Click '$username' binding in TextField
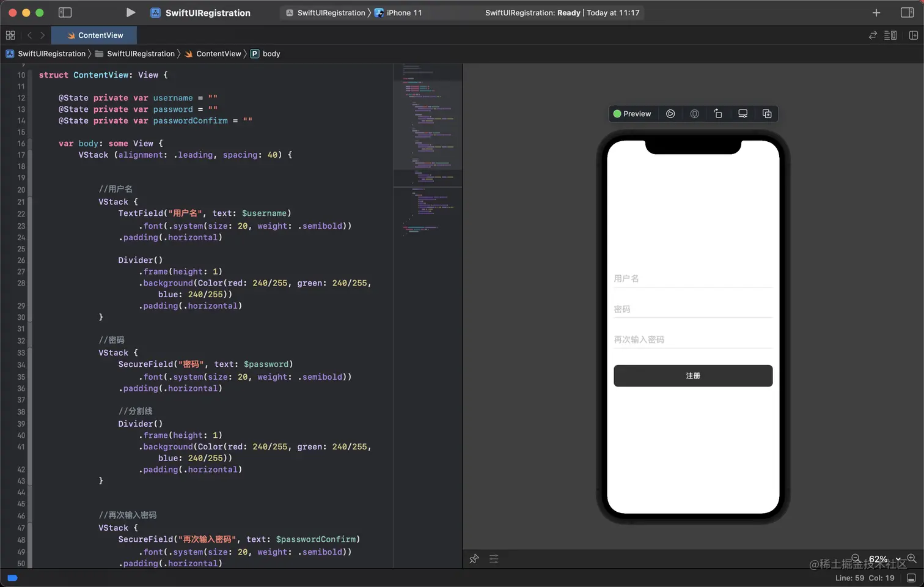The width and height of the screenshot is (924, 587). [x=264, y=213]
